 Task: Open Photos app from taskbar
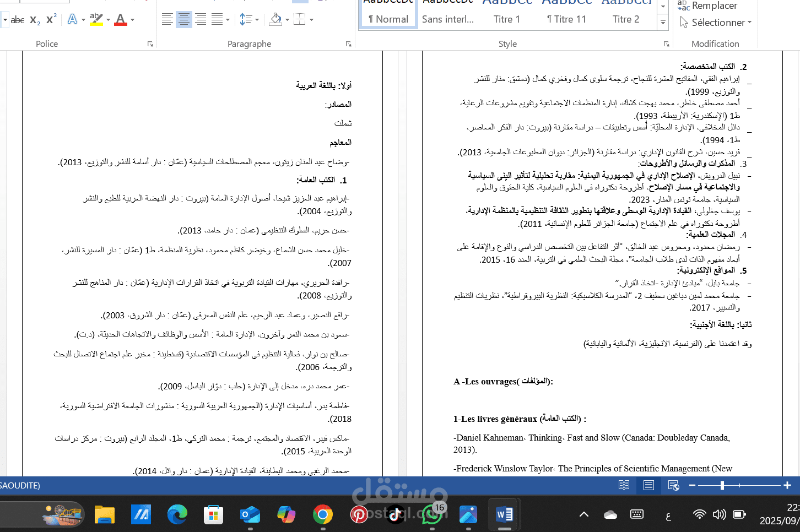[468, 514]
